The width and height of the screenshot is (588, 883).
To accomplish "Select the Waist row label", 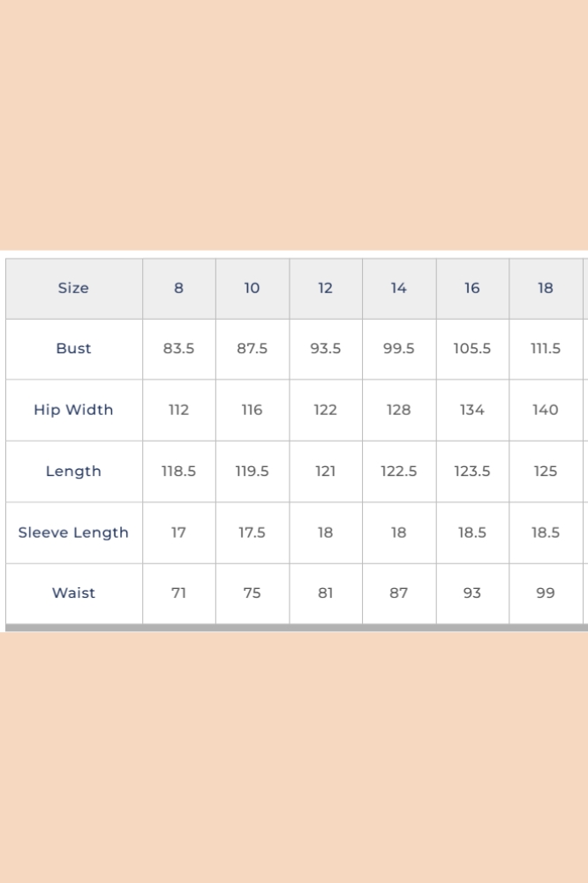I will coord(73,593).
